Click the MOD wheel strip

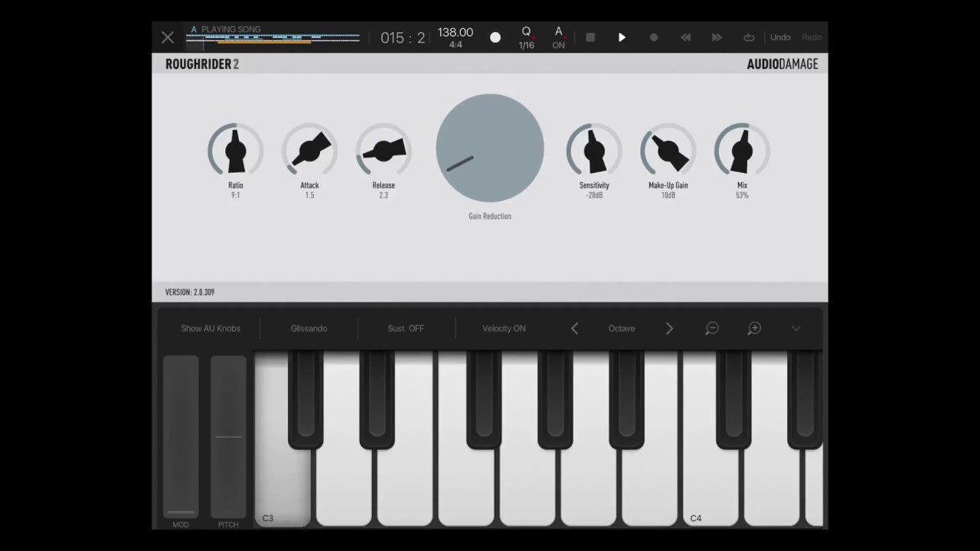click(181, 437)
